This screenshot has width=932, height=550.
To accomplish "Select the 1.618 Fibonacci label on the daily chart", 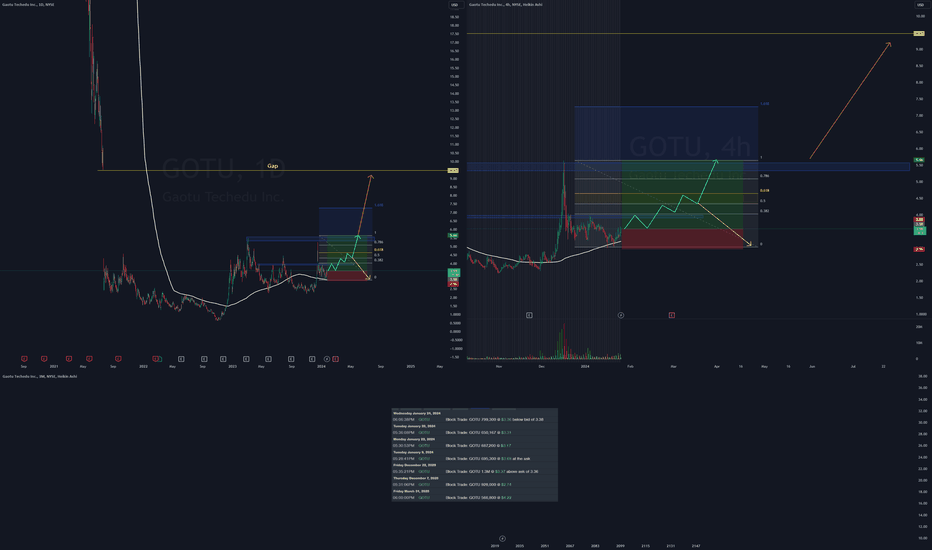I will coord(379,205).
